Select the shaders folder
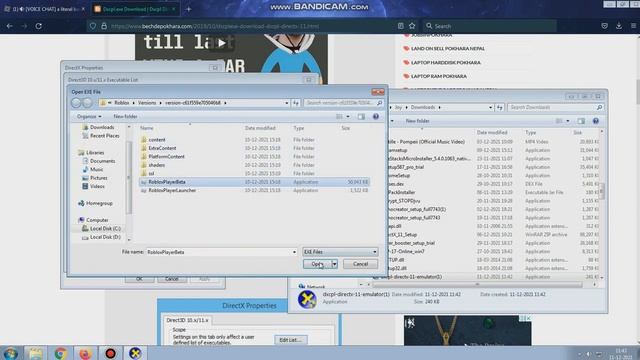Screen dimensions: 640x360 (156, 165)
